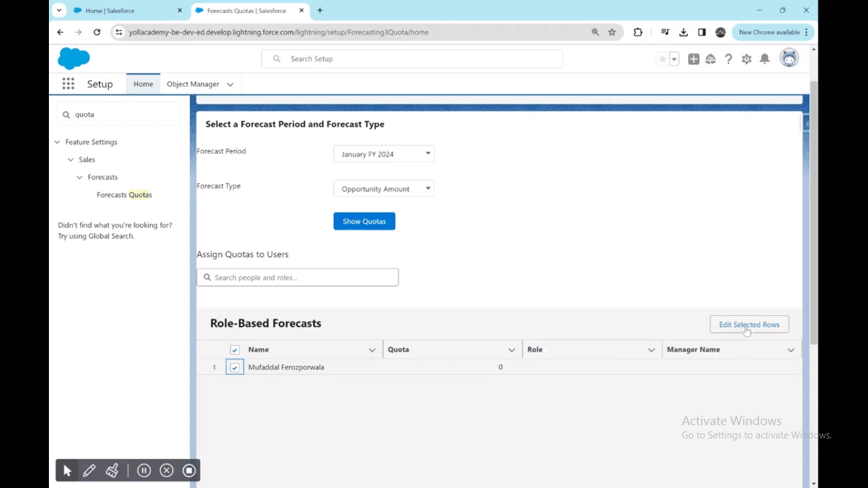Click Search people and roles field
This screenshot has height=488, width=868.
pos(297,277)
